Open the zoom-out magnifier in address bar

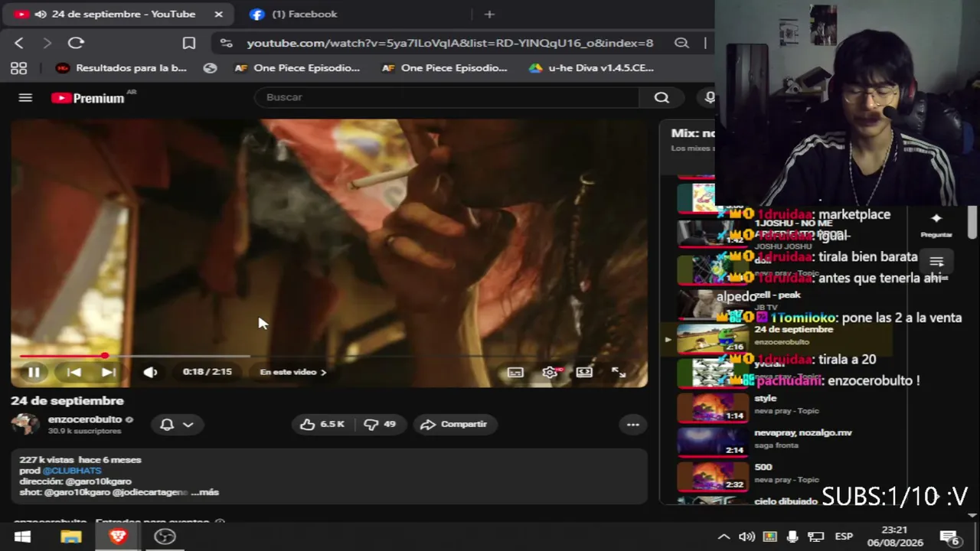click(x=681, y=43)
